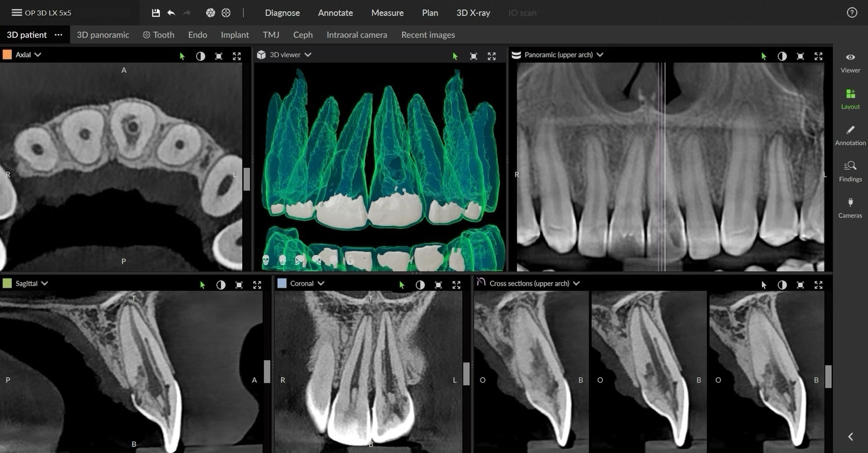Collapse the right sidebar with the arrow
The height and width of the screenshot is (453, 868).
tap(850, 436)
